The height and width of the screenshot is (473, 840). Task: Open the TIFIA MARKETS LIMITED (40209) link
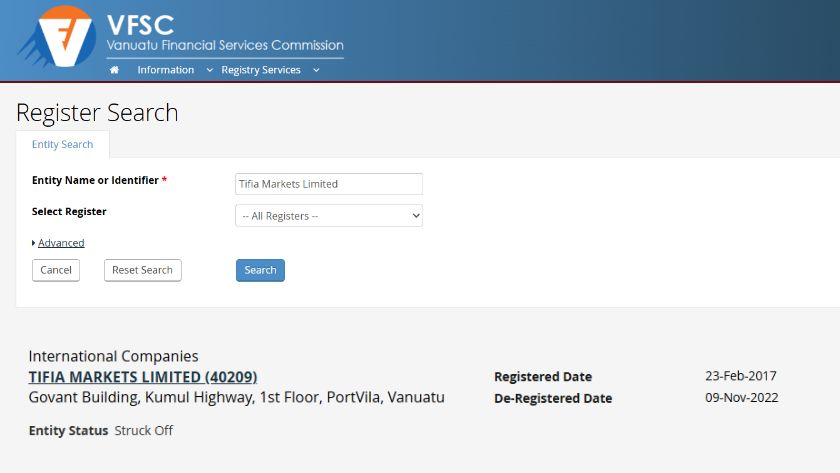point(142,377)
